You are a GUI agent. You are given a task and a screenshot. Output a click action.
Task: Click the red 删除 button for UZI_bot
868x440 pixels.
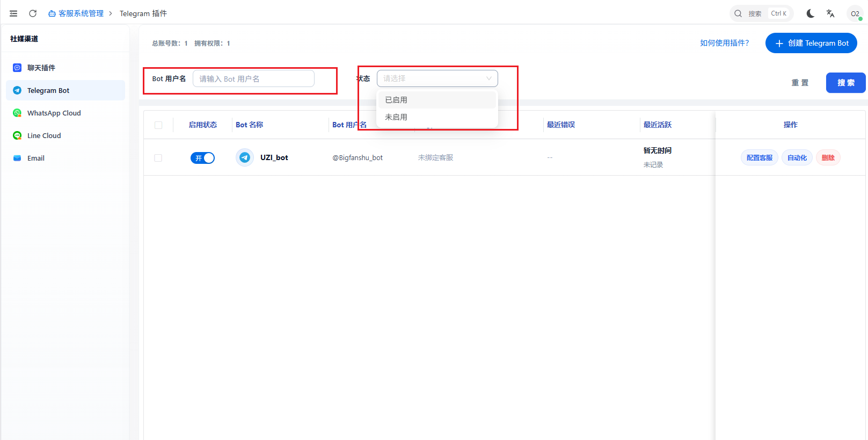828,157
